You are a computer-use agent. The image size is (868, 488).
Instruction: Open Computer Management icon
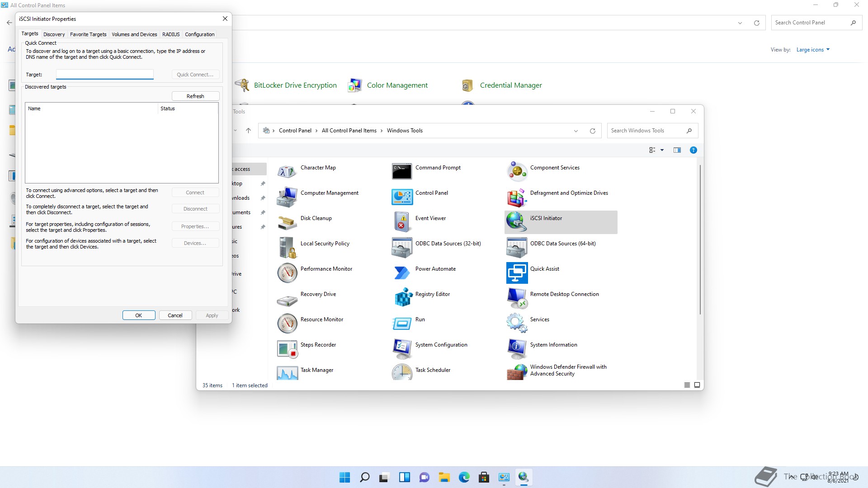287,197
